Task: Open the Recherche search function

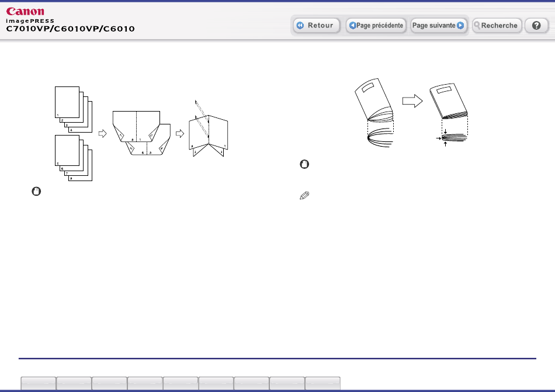Action: (x=497, y=26)
